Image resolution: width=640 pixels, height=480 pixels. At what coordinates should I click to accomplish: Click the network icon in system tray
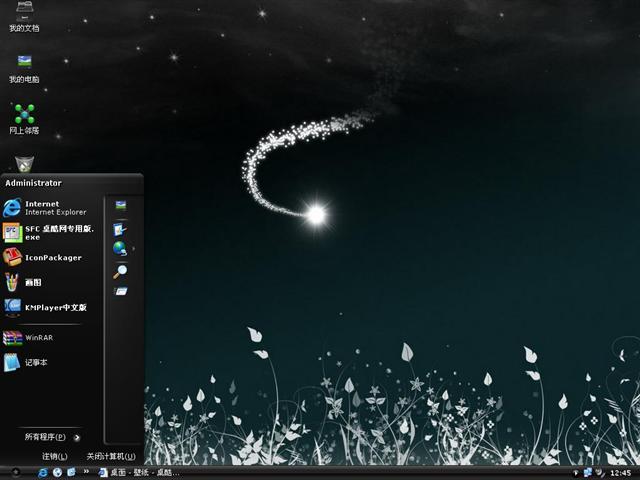coord(588,473)
